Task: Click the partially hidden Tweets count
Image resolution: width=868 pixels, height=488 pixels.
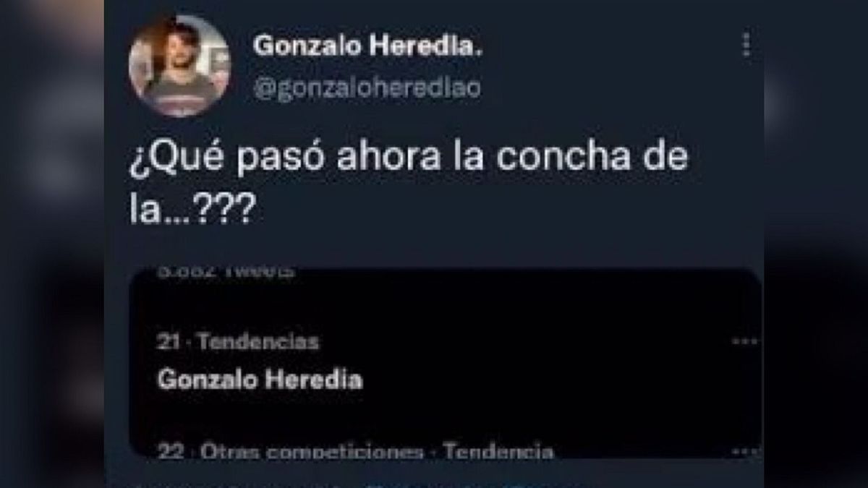Action: click(x=226, y=273)
